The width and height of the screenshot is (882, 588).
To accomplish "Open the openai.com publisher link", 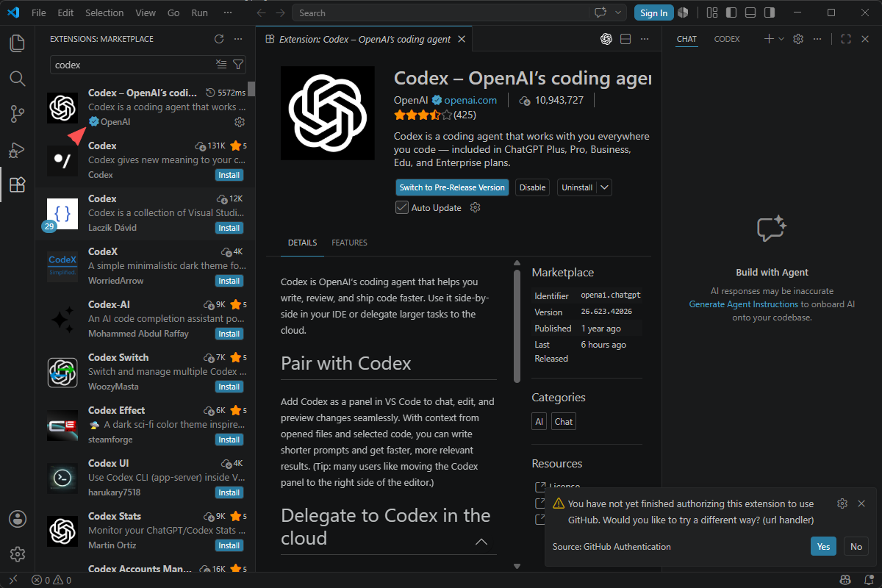I will click(470, 100).
